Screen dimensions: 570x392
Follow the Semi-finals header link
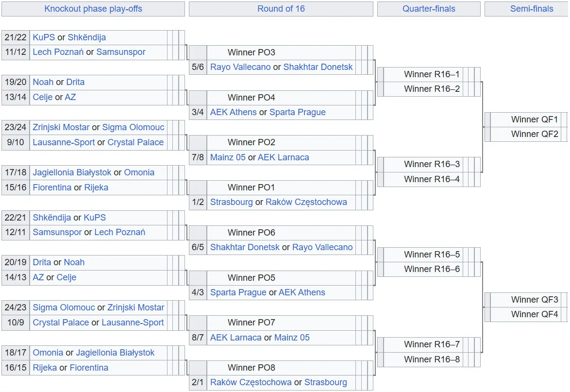click(532, 9)
